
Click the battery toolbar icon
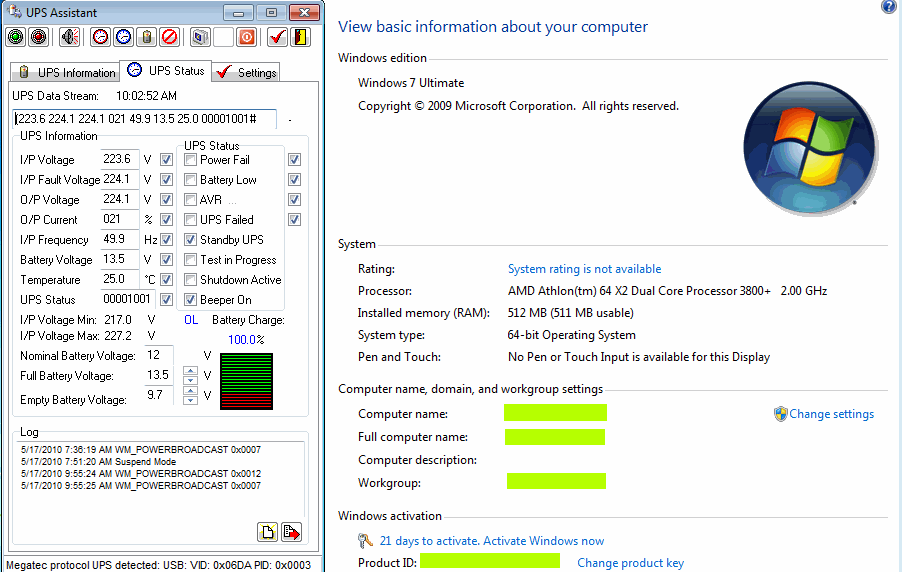click(147, 37)
